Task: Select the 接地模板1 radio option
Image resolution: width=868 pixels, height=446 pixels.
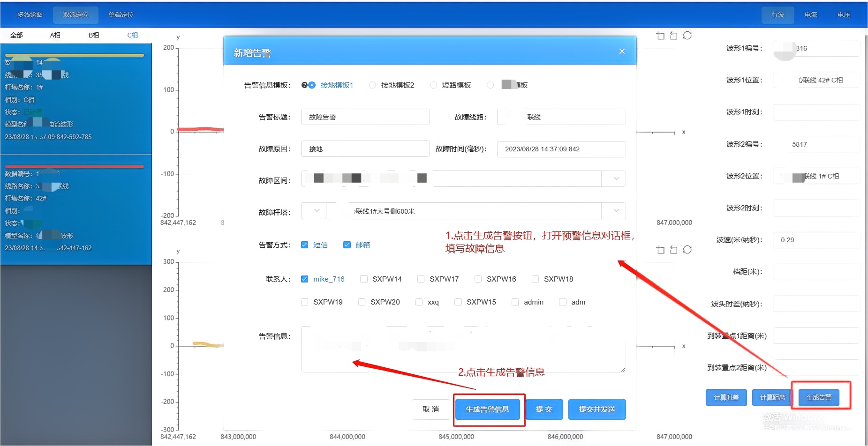Action: coord(312,85)
